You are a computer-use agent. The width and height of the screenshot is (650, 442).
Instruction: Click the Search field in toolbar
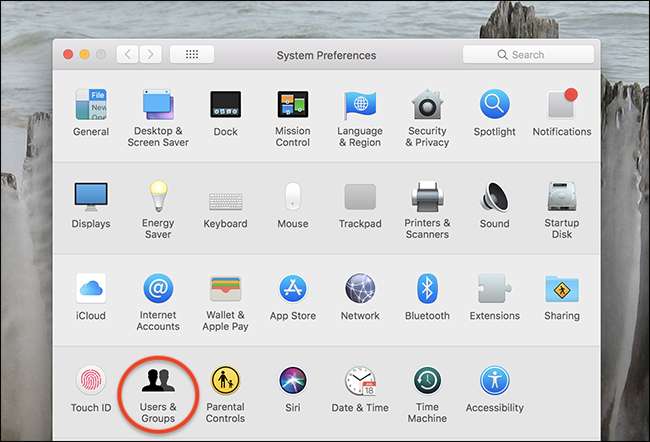(528, 55)
